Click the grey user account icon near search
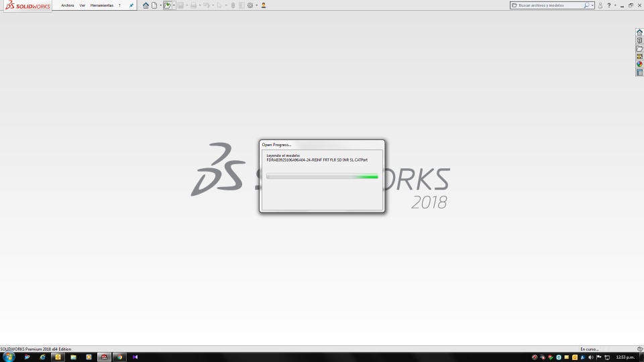This screenshot has width=644, height=362. pos(600,5)
